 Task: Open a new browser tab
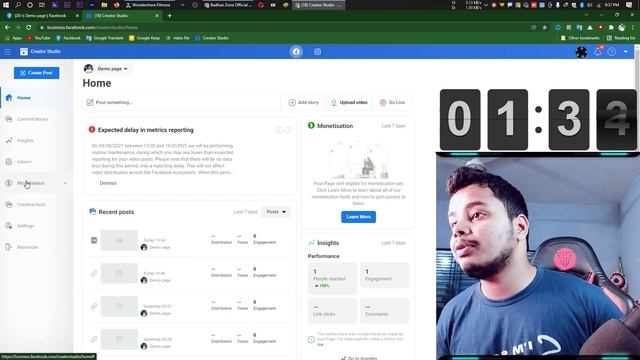pos(169,16)
